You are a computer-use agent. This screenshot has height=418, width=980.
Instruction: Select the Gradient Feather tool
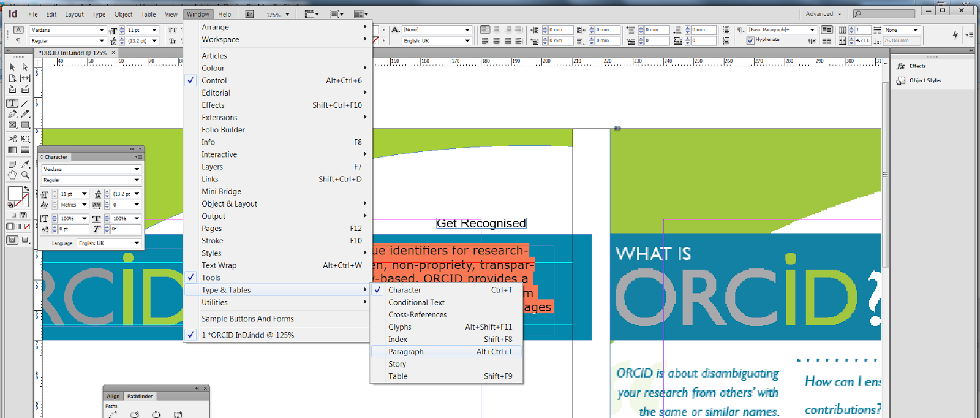[25, 150]
